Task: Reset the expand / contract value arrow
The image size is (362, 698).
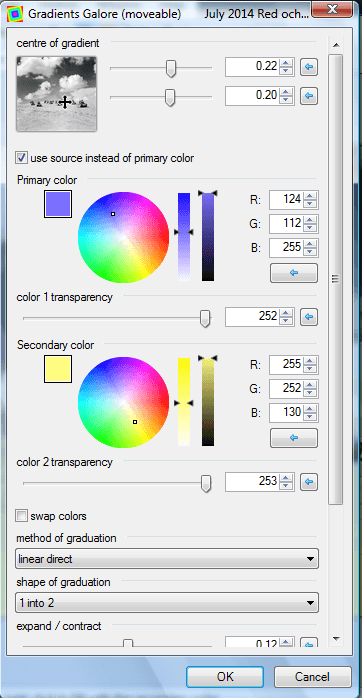Action: tap(309, 644)
